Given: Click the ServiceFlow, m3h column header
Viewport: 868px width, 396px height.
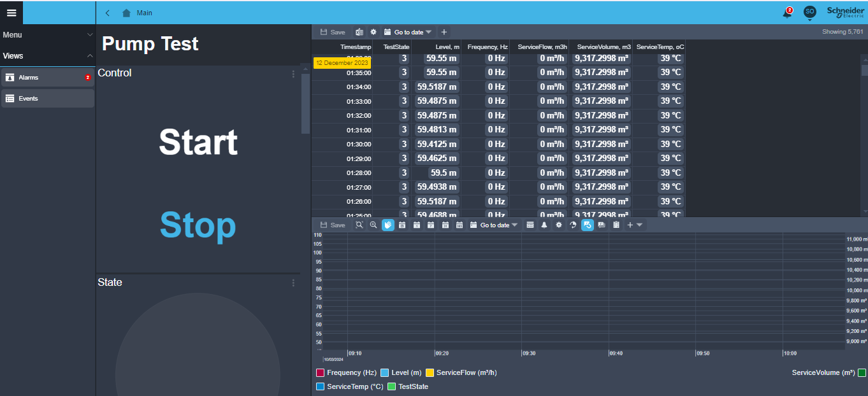Looking at the screenshot, I should click(x=540, y=47).
